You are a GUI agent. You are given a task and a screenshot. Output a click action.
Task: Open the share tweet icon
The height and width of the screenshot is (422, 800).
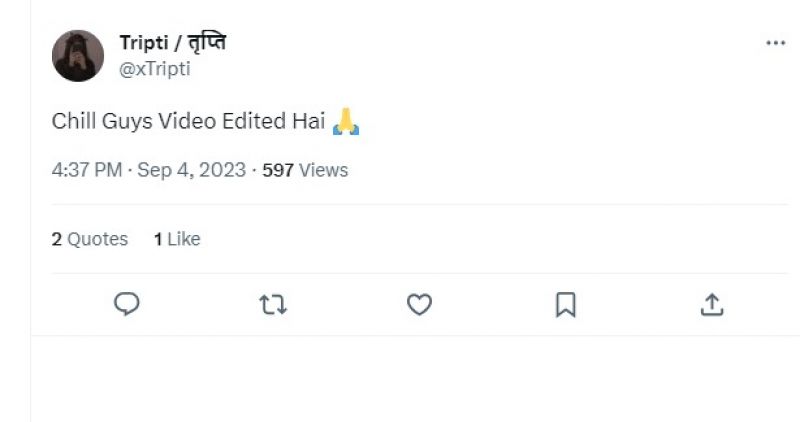click(x=711, y=304)
